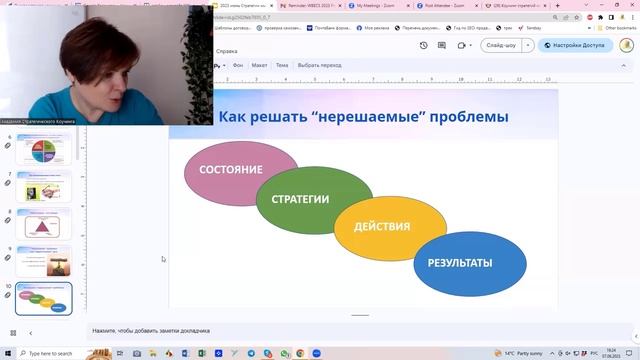Open the Справка menu
Viewport: 640px width, 360px height.
click(x=227, y=51)
